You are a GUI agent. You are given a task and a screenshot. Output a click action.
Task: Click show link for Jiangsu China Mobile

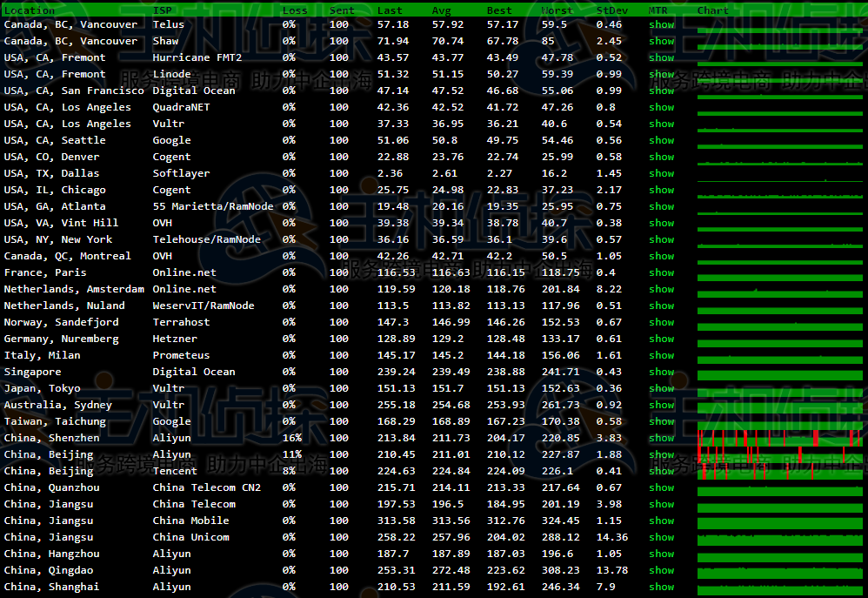tap(662, 521)
